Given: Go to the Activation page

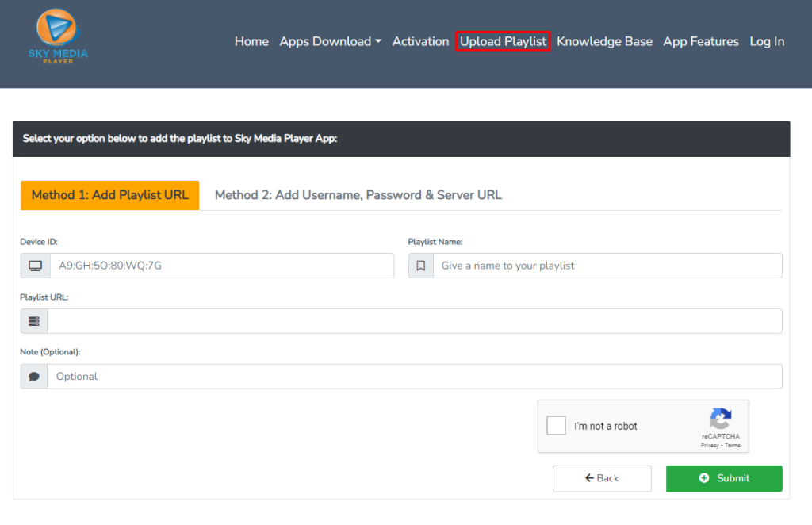Looking at the screenshot, I should click(x=420, y=41).
